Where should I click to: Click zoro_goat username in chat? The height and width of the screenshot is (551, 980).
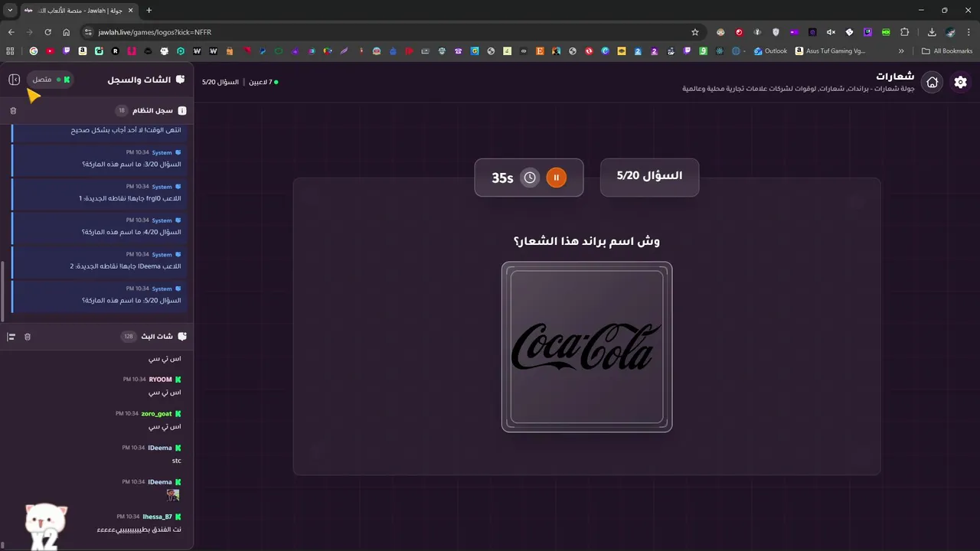coord(156,414)
